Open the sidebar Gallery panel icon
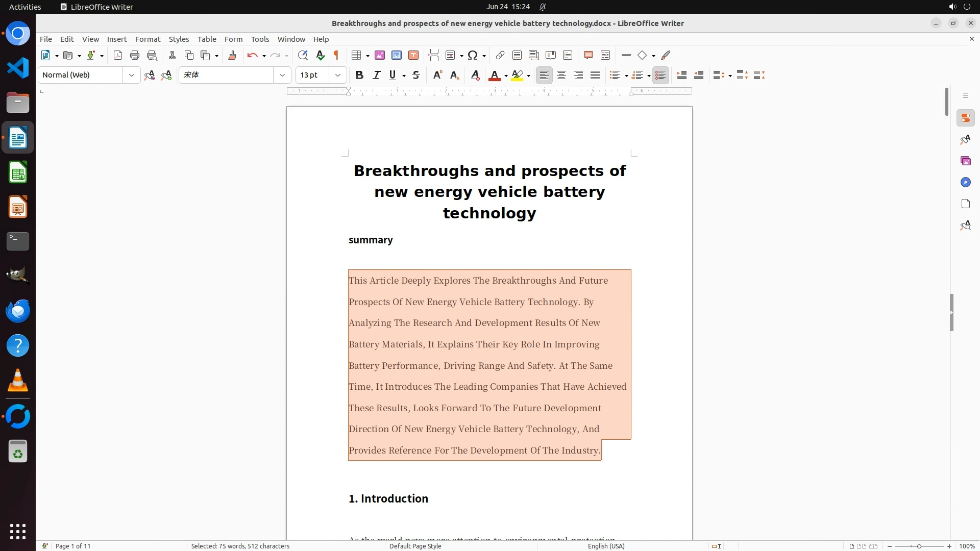 (965, 161)
